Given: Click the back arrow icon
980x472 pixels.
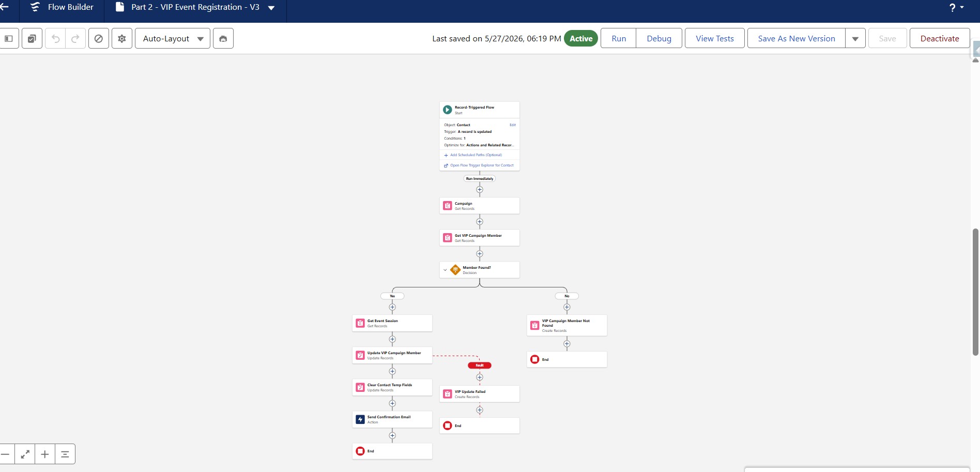Looking at the screenshot, I should click(x=4, y=7).
